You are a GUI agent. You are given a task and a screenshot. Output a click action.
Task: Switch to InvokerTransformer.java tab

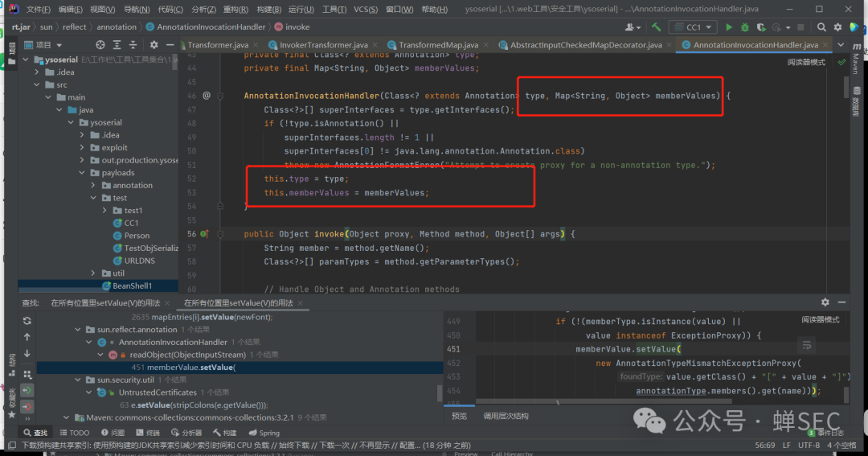pyautogui.click(x=323, y=45)
